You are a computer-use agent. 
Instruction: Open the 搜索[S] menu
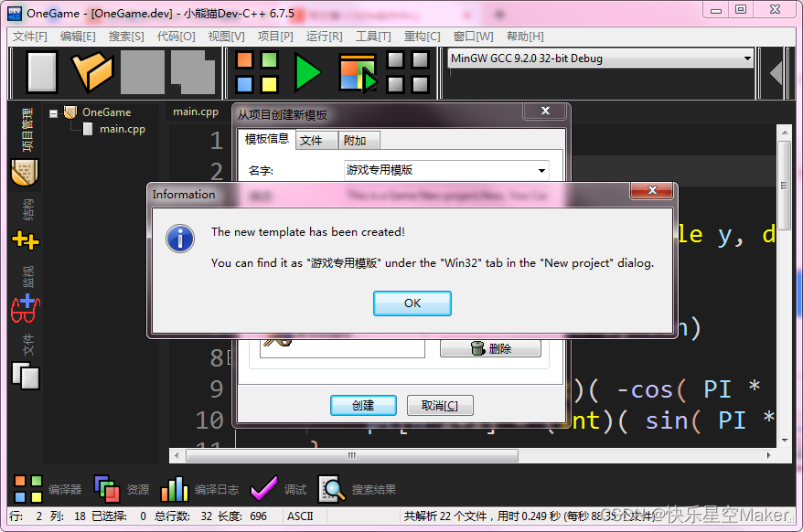(126, 37)
